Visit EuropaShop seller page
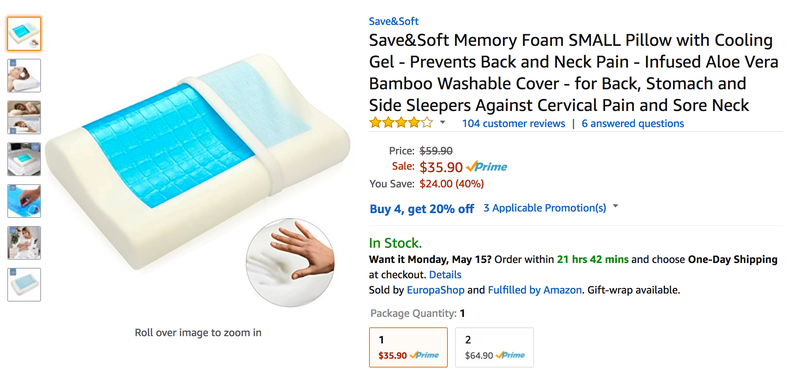The width and height of the screenshot is (800, 378). [x=435, y=290]
